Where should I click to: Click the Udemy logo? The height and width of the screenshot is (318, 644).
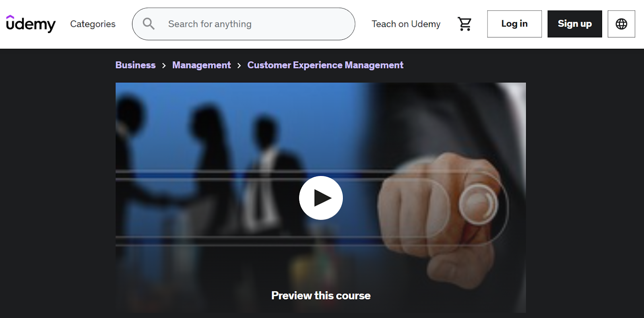tap(31, 24)
